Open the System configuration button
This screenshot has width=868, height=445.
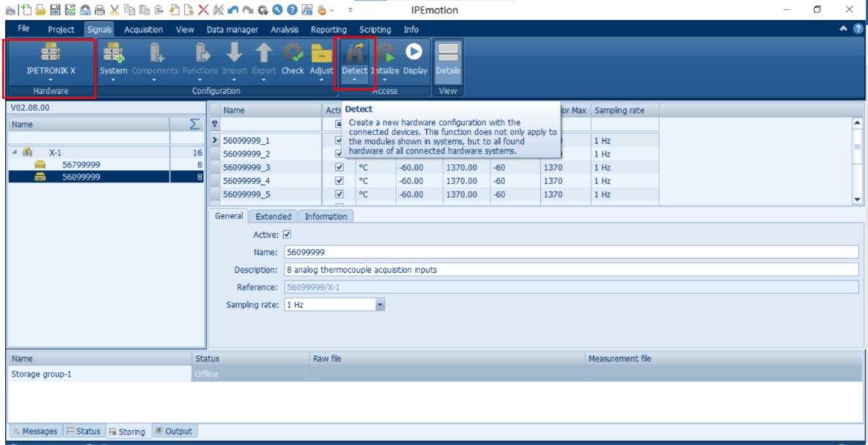coord(113,53)
